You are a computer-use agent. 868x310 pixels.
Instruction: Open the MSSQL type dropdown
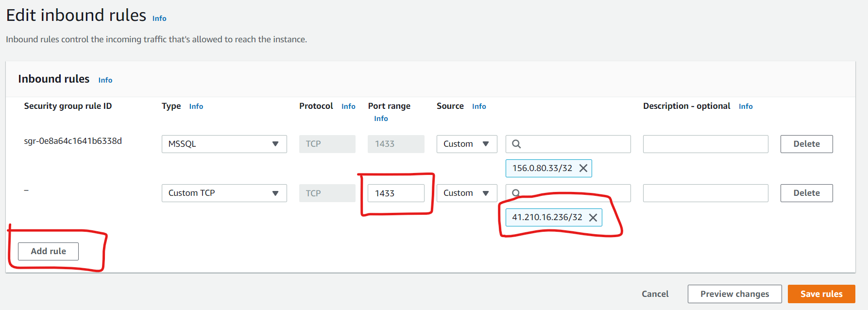[x=224, y=144]
